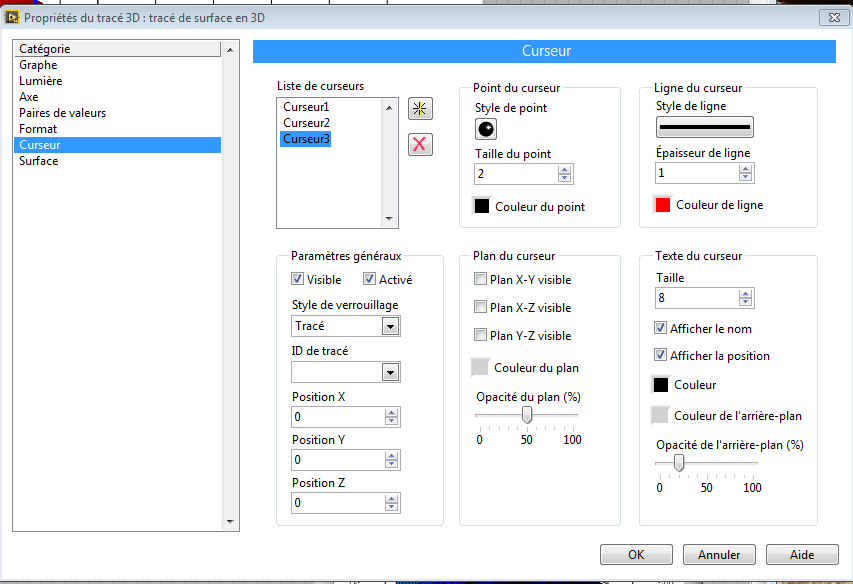The height and width of the screenshot is (584, 853).
Task: Click the Taille du point input field
Action: 516,174
